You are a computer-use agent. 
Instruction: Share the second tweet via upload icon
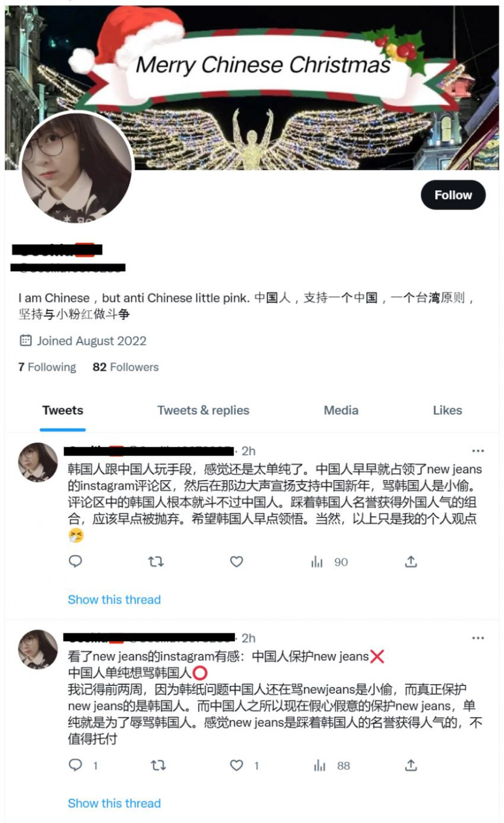coord(411,765)
